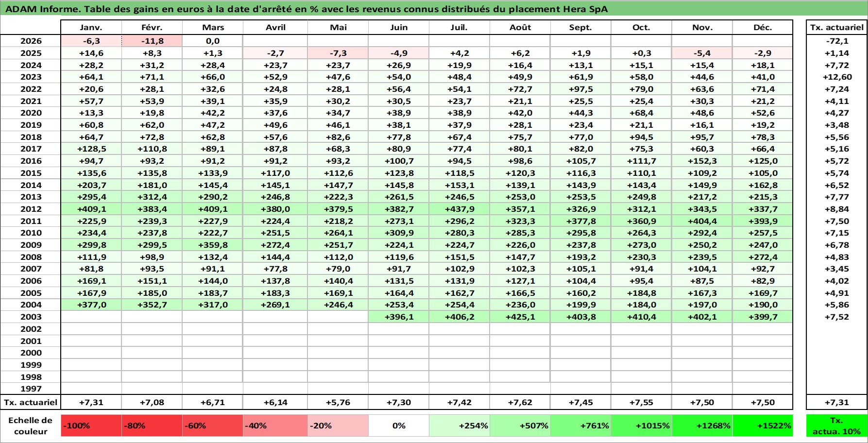Viewport: 868px width, 443px height.
Task: Click the +399,7 cell for December 2003
Action: coord(763,317)
